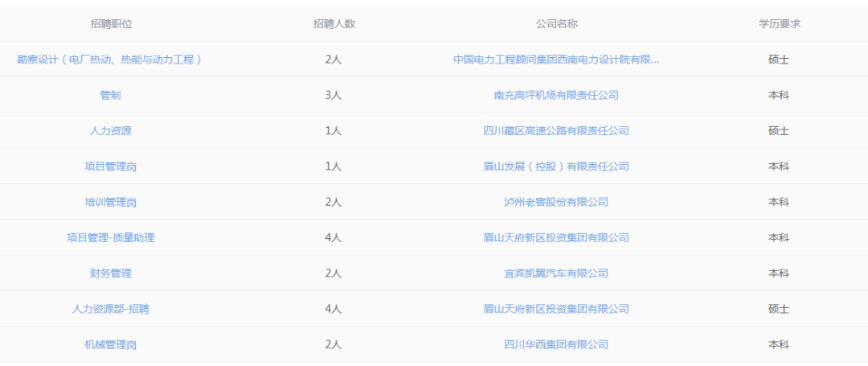Click the 招聘人数 column header
This screenshot has width=868, height=366.
(x=334, y=24)
